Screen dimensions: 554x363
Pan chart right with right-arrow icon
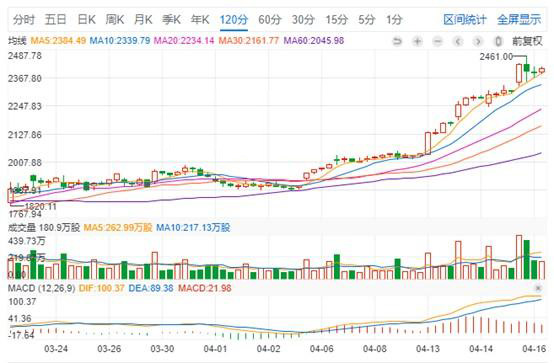(478, 42)
